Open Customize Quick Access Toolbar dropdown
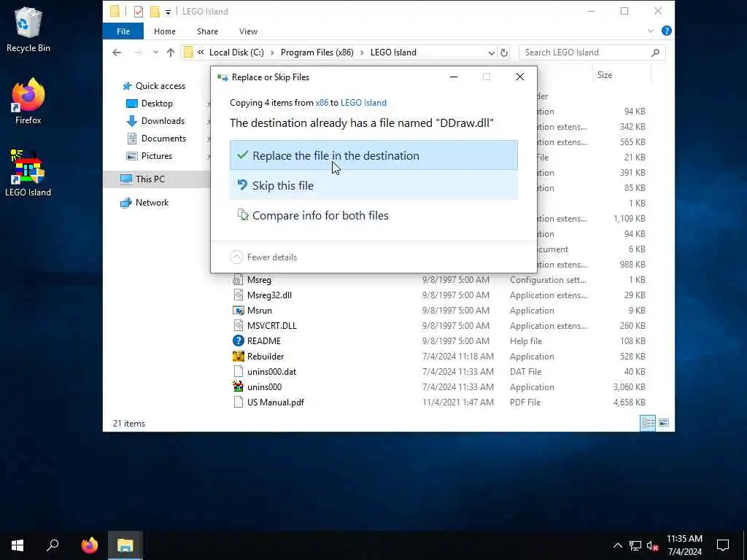The image size is (747, 560). point(169,12)
